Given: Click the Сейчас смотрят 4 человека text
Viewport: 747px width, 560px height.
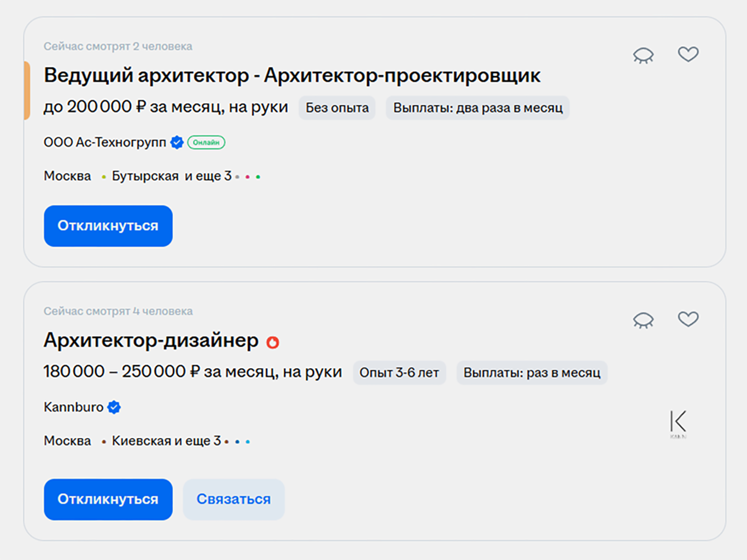Looking at the screenshot, I should [x=118, y=311].
